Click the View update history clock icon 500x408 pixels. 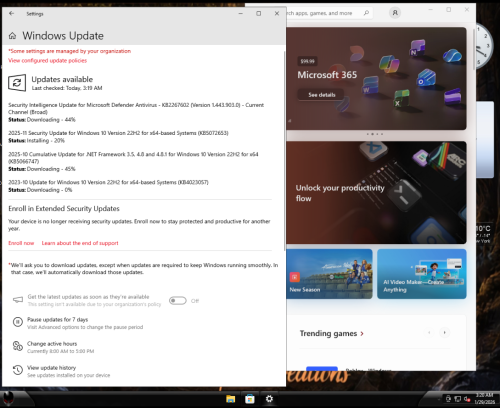(18, 370)
